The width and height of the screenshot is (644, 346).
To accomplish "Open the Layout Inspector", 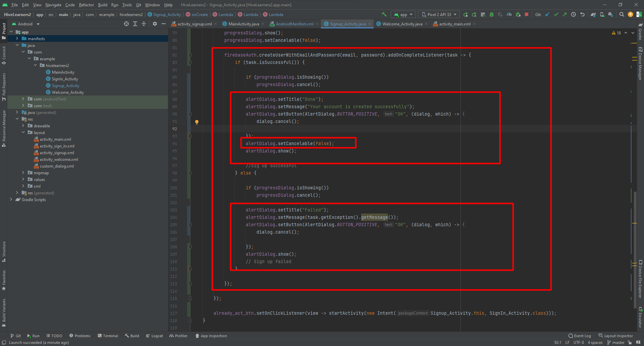I will click(615, 336).
